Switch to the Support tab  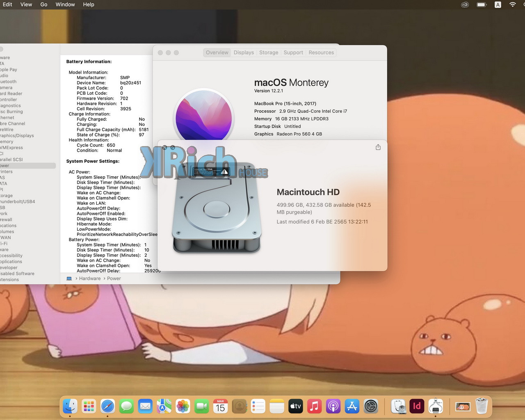point(293,52)
